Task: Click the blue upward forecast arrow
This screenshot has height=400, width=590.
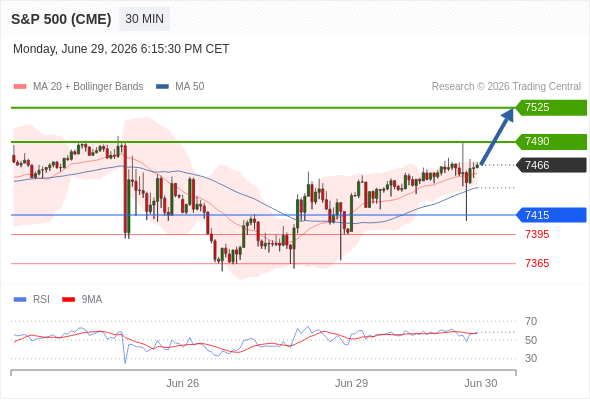Action: pyautogui.click(x=497, y=136)
